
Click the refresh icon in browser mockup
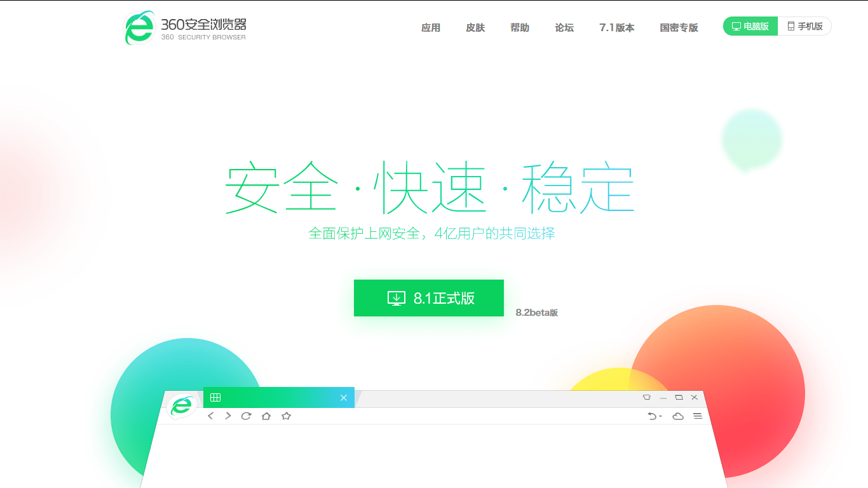point(247,416)
